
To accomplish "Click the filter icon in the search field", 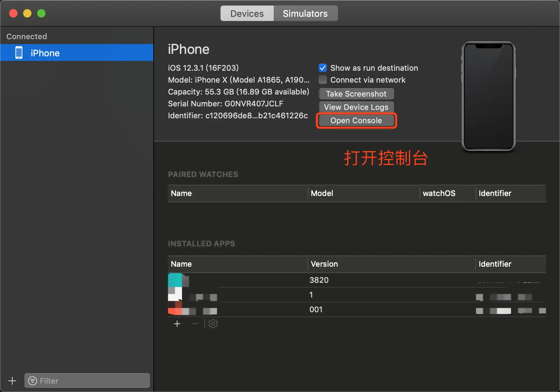I will 33,380.
